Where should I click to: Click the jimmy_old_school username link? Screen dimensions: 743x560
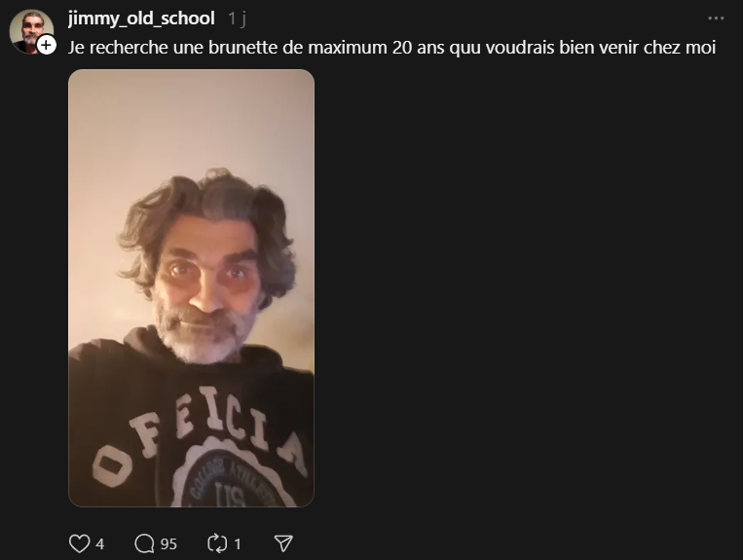pyautogui.click(x=141, y=19)
